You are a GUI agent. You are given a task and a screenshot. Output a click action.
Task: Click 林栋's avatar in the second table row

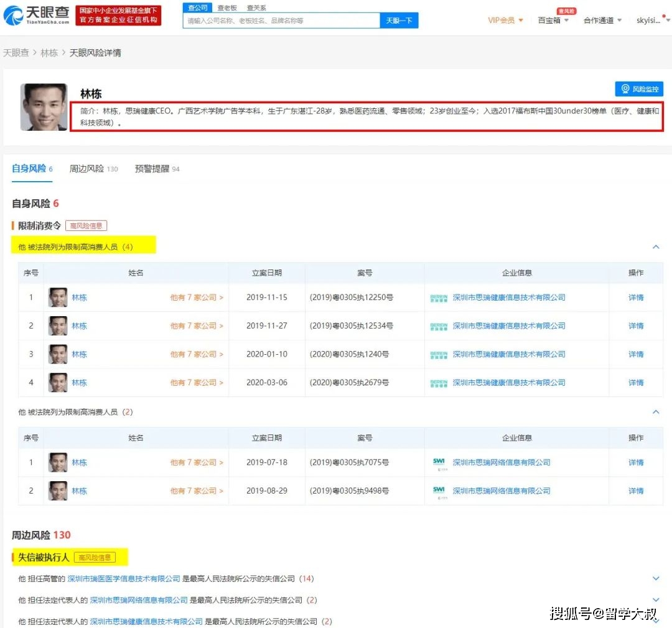coord(58,326)
